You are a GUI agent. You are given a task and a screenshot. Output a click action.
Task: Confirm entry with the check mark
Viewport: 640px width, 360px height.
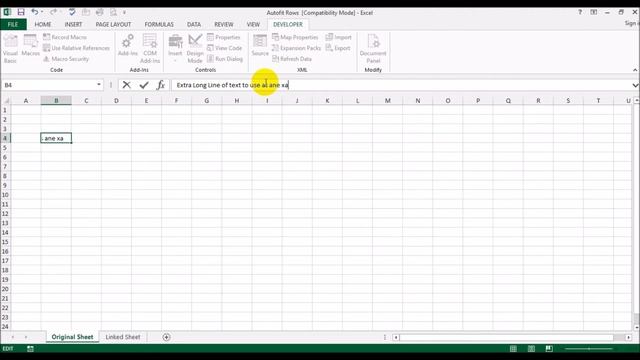144,85
